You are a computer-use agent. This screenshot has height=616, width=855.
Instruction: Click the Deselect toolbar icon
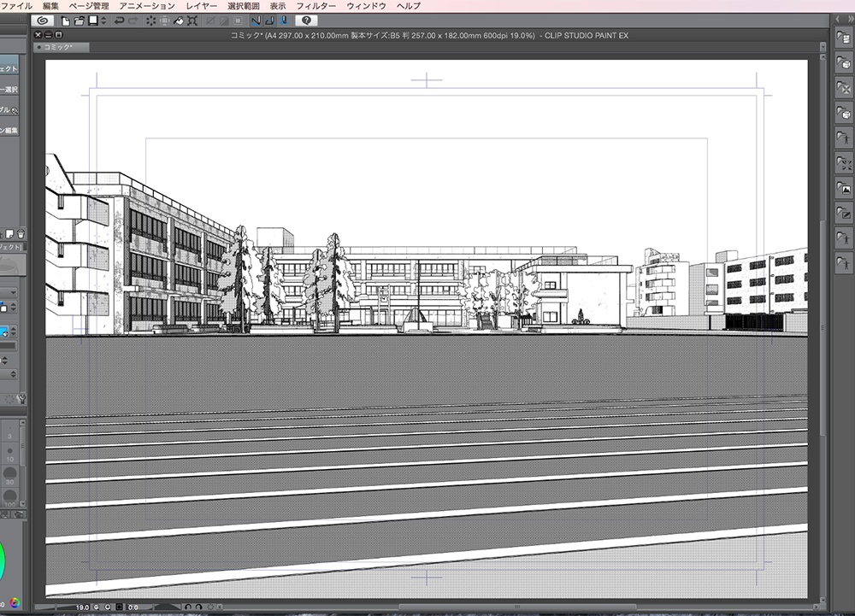[x=210, y=21]
